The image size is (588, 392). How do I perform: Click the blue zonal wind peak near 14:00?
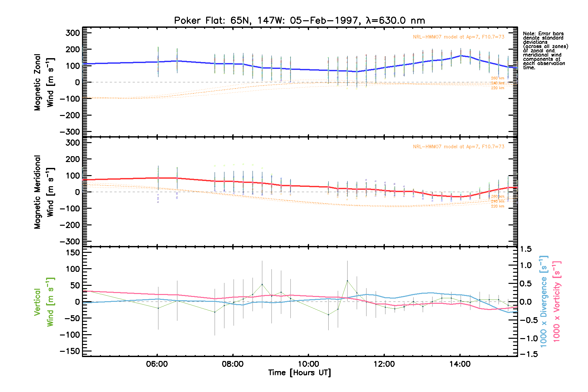pos(461,56)
